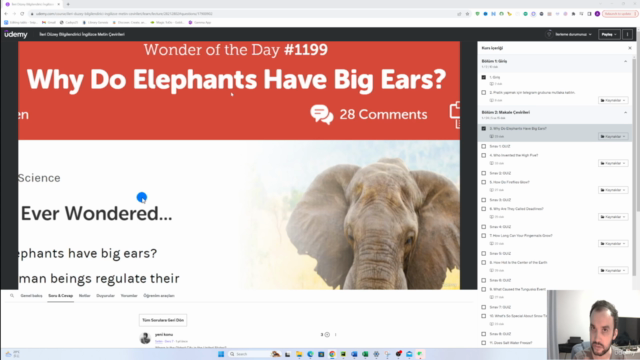Open Kaynaklar dropdown for Why Do Elephants

click(613, 136)
